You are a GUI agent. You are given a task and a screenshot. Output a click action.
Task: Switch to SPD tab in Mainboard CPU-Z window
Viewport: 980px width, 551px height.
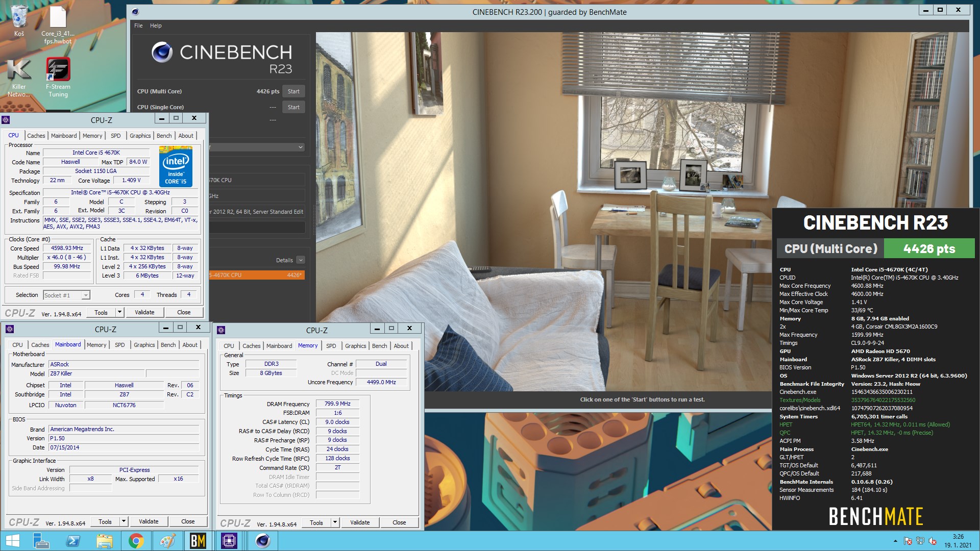(120, 345)
